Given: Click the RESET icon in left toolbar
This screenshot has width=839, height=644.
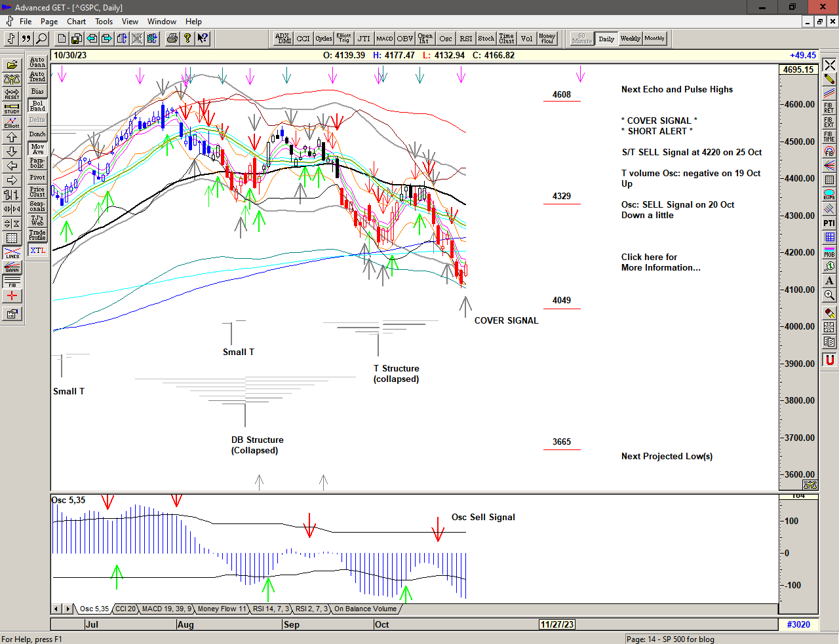Looking at the screenshot, I should (x=12, y=94).
